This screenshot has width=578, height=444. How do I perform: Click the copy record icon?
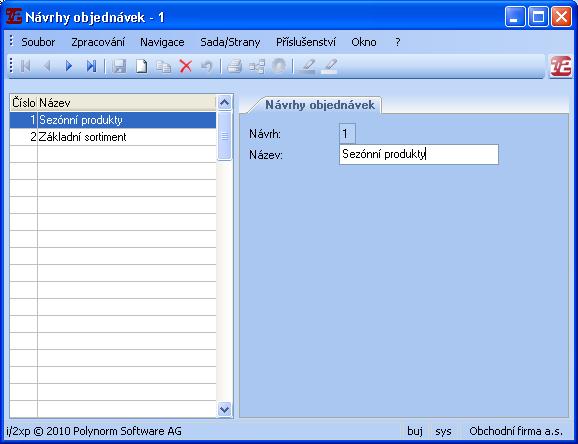(163, 66)
